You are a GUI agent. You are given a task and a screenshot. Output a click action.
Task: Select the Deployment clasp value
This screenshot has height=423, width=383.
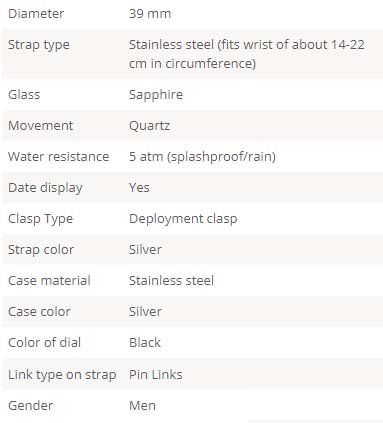click(x=183, y=219)
